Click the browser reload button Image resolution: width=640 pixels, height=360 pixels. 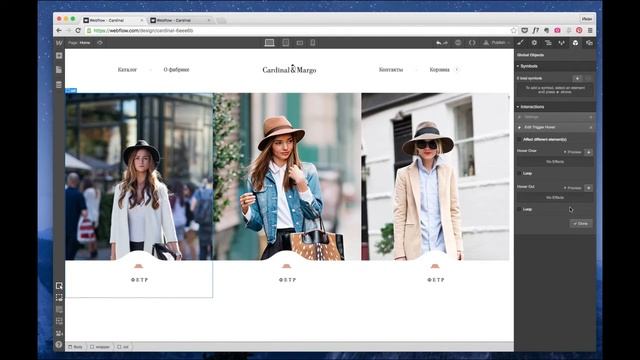pos(78,31)
